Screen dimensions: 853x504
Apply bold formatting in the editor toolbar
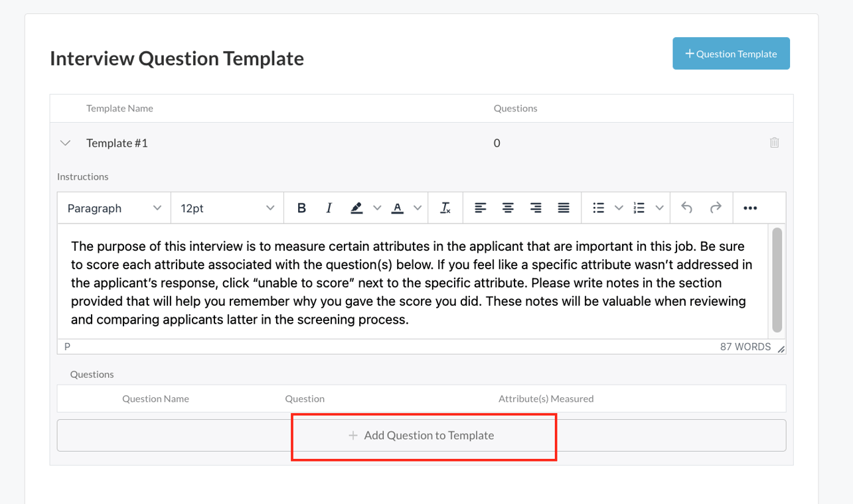point(302,208)
